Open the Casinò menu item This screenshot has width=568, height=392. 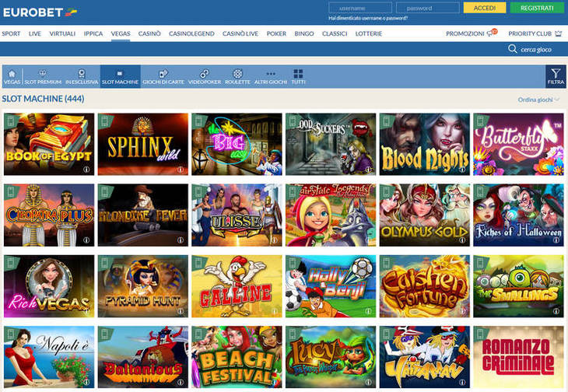(x=149, y=33)
